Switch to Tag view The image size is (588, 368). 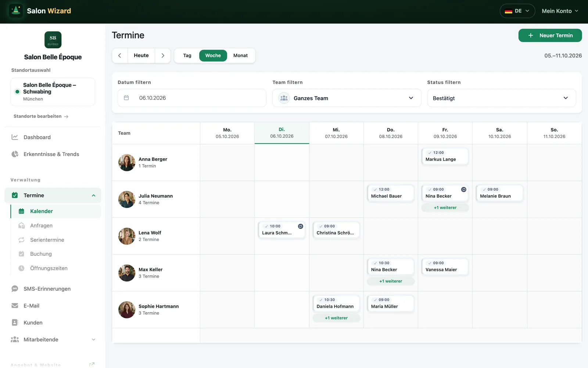(187, 56)
